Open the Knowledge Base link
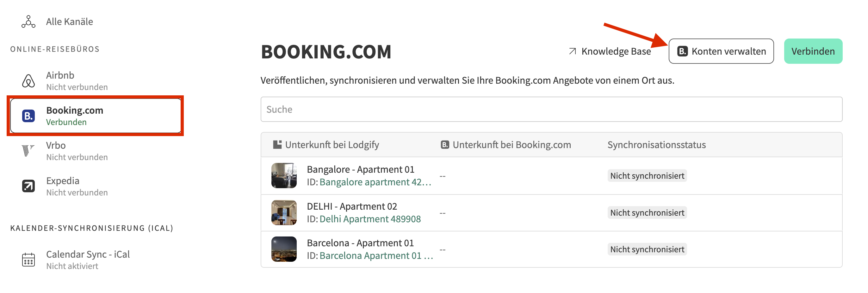868x293 pixels. pyautogui.click(x=610, y=51)
